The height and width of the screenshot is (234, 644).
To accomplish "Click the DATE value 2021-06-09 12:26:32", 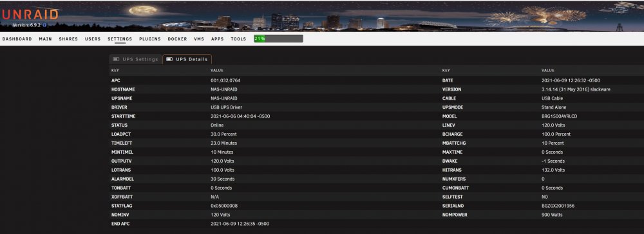I will [x=571, y=80].
